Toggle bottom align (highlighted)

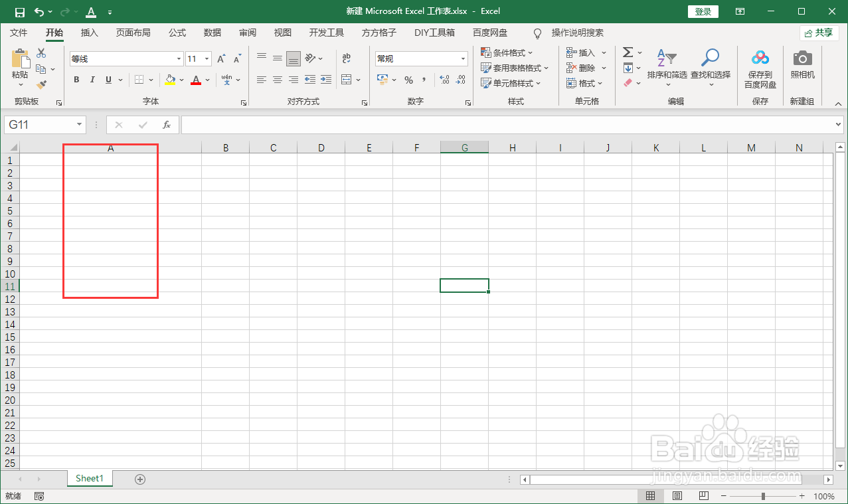click(294, 58)
